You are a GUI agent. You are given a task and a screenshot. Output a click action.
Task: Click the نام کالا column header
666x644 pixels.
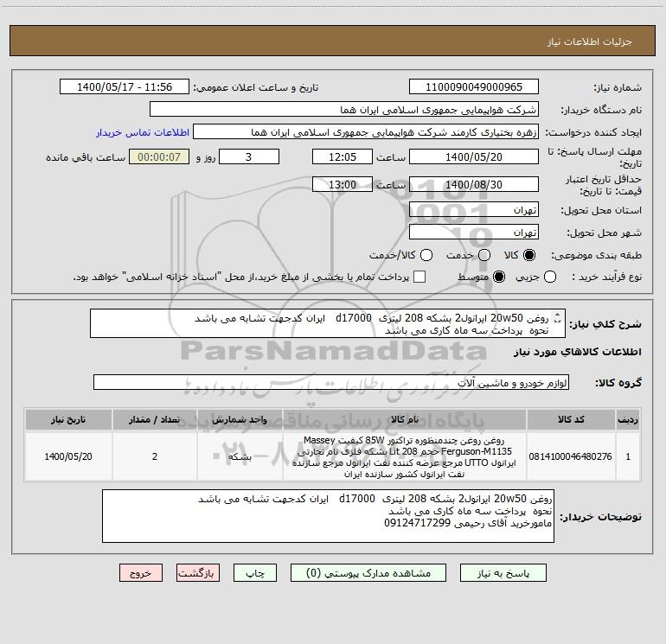[405, 419]
